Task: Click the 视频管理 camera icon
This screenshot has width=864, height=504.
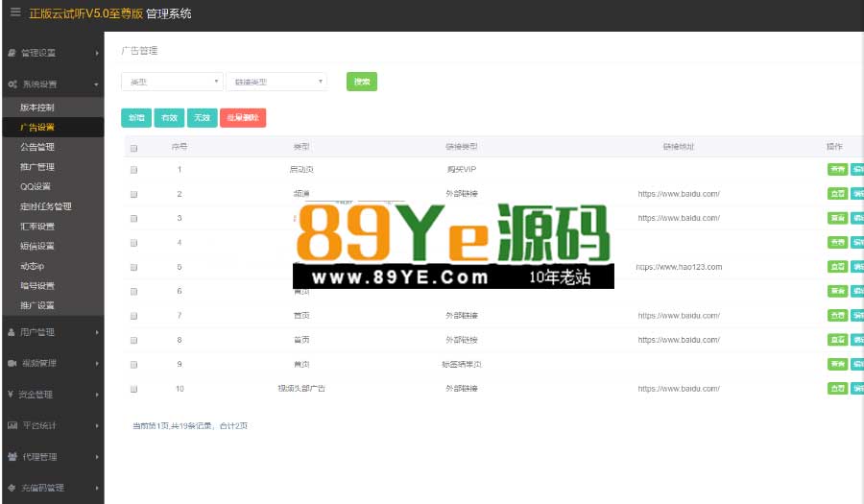Action: click(x=12, y=364)
